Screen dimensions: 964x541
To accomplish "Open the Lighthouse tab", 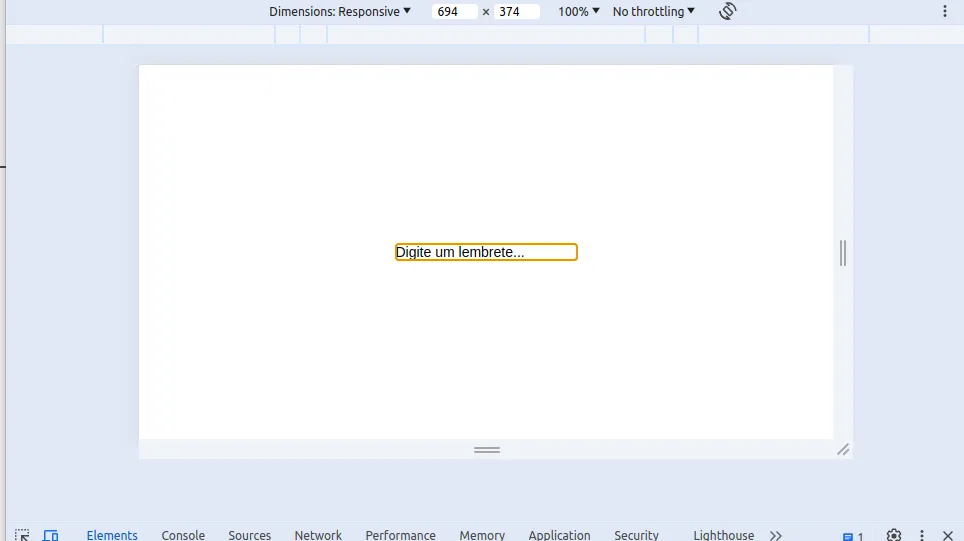I will coord(724,535).
